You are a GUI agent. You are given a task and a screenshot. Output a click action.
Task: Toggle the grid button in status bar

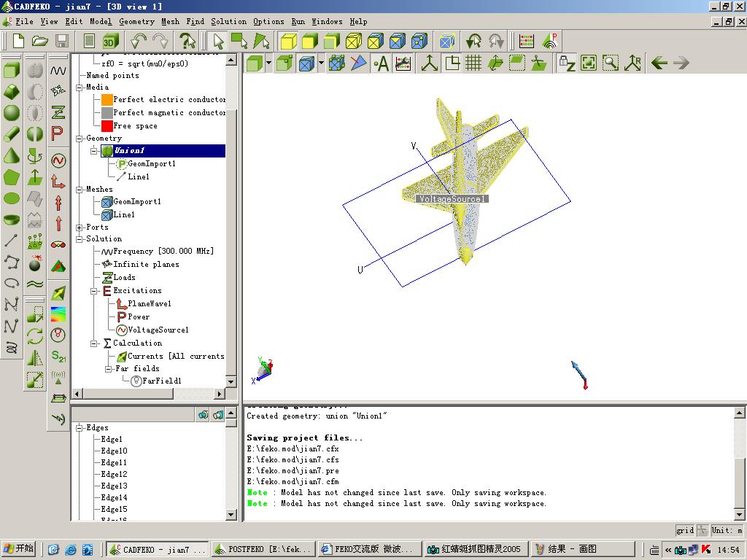685,530
